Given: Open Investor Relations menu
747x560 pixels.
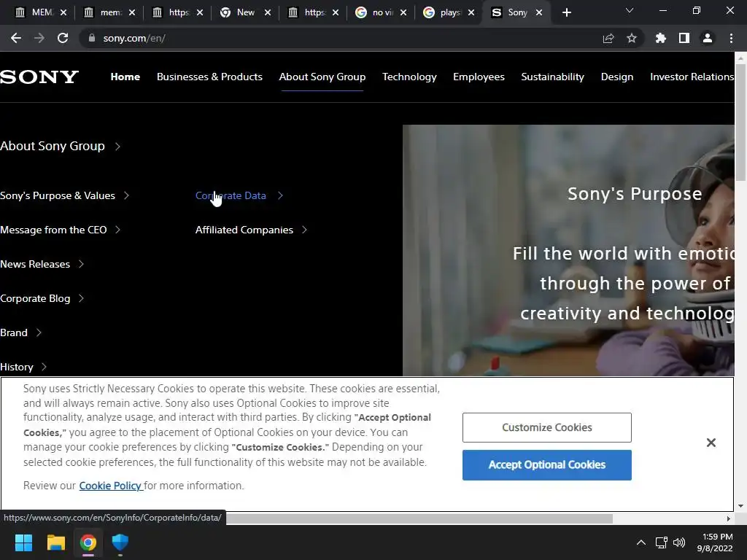Looking at the screenshot, I should [x=692, y=77].
